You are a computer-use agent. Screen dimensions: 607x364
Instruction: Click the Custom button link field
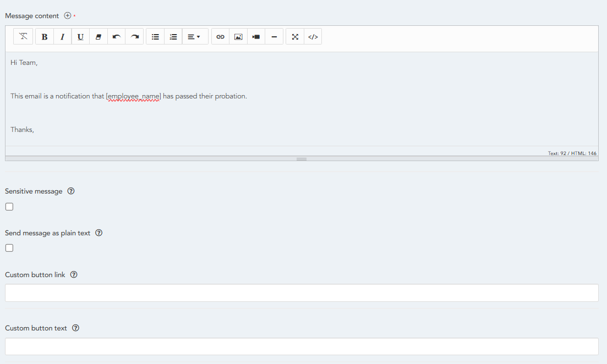302,293
